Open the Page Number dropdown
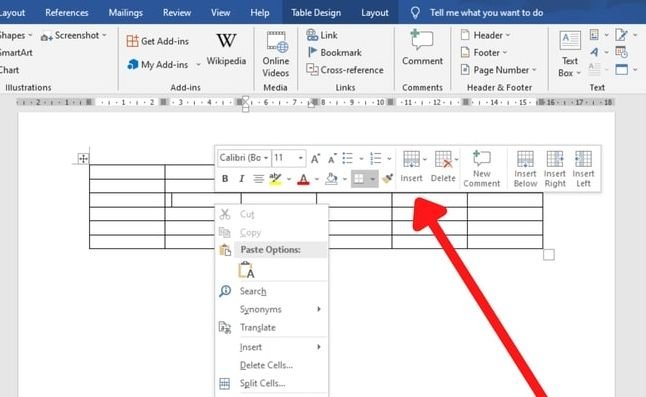646x397 pixels. pos(499,70)
